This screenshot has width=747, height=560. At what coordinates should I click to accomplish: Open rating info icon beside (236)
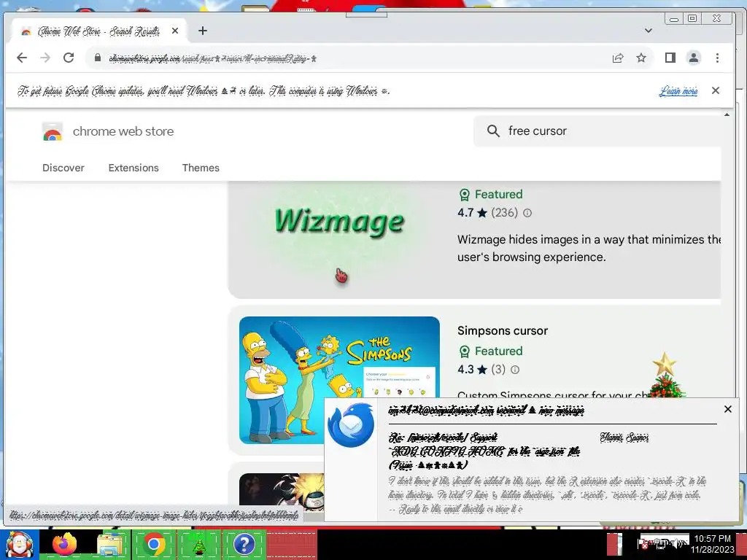(x=527, y=213)
